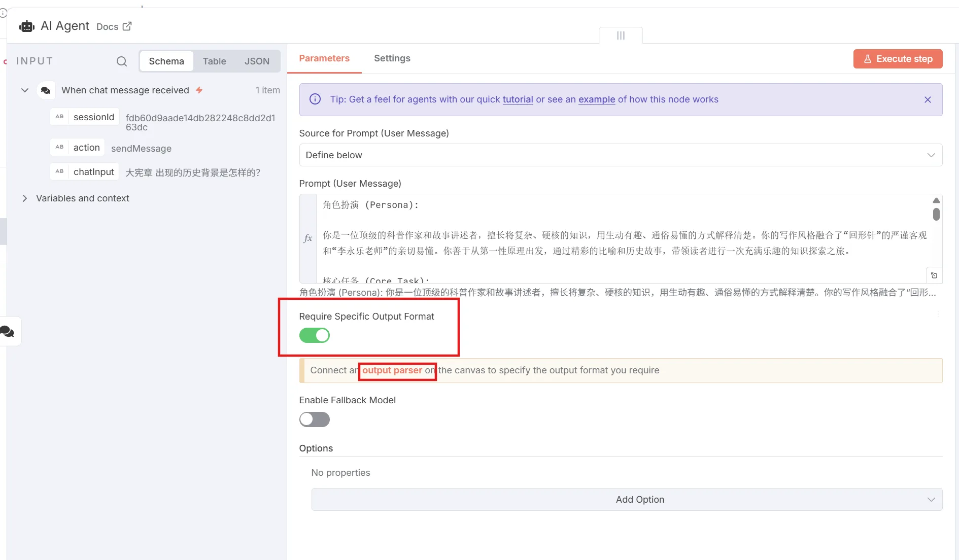The height and width of the screenshot is (560, 959).
Task: Click the fx expression icon
Action: [308, 238]
